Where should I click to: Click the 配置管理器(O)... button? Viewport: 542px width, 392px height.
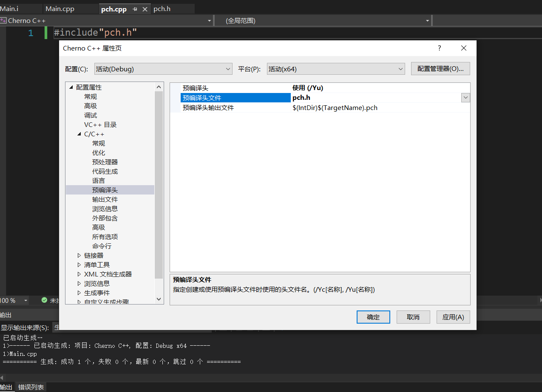(440, 69)
